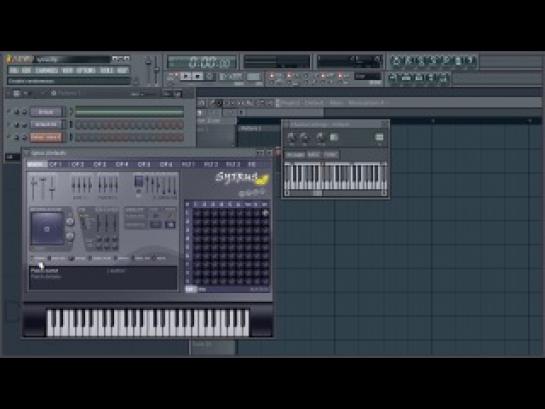This screenshot has height=409, width=545.
Task: Open the MAIN tab in Sytrus
Action: click(x=36, y=164)
